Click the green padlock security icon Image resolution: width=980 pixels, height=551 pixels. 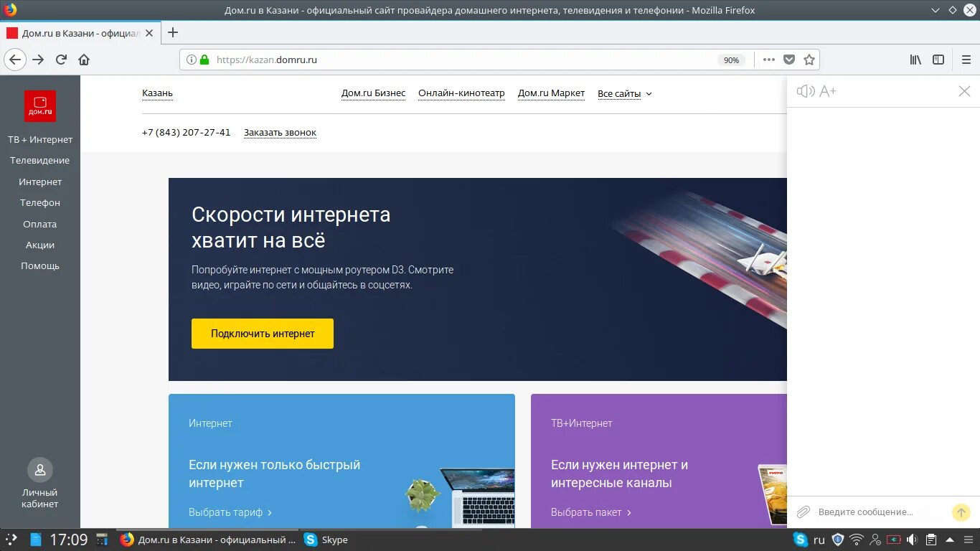(204, 60)
